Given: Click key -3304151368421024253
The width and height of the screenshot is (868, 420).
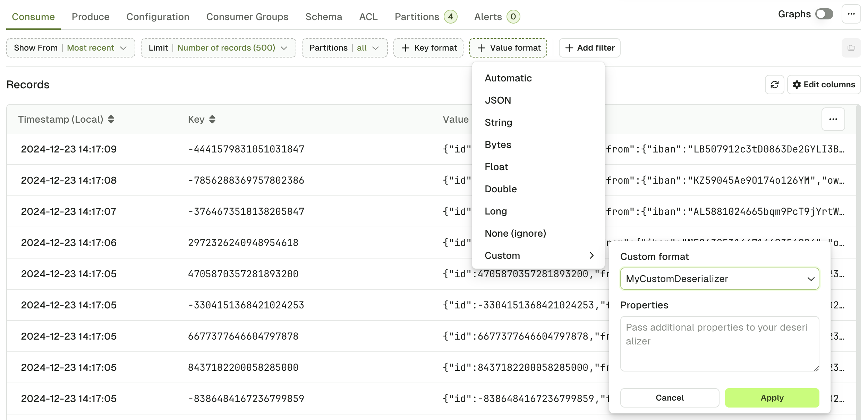Looking at the screenshot, I should (x=246, y=305).
